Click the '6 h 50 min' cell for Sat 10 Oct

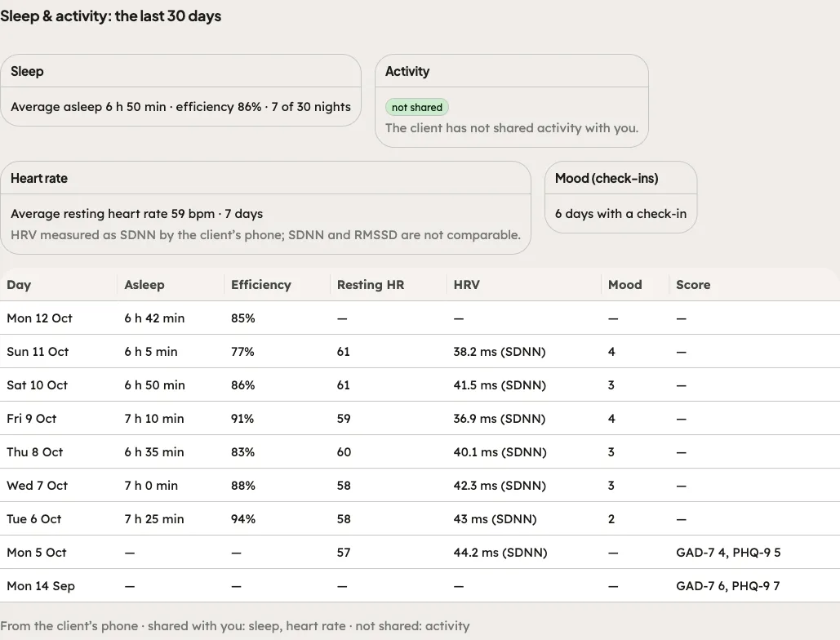154,385
